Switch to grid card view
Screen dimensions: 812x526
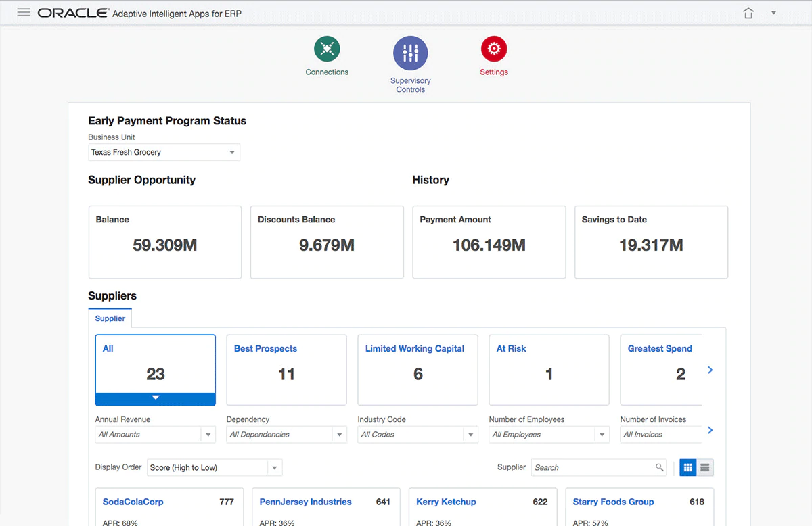click(688, 467)
